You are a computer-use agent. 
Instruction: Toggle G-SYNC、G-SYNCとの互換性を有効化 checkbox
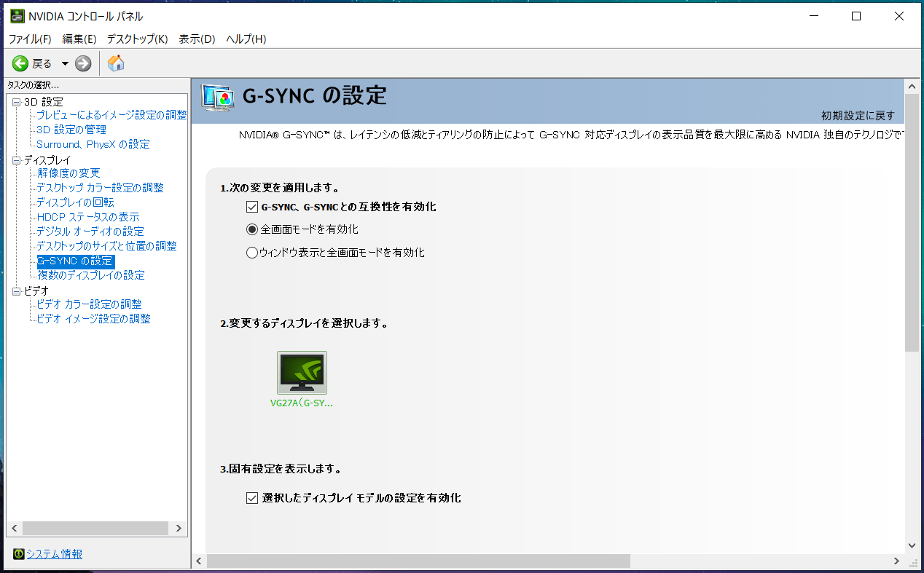253,207
